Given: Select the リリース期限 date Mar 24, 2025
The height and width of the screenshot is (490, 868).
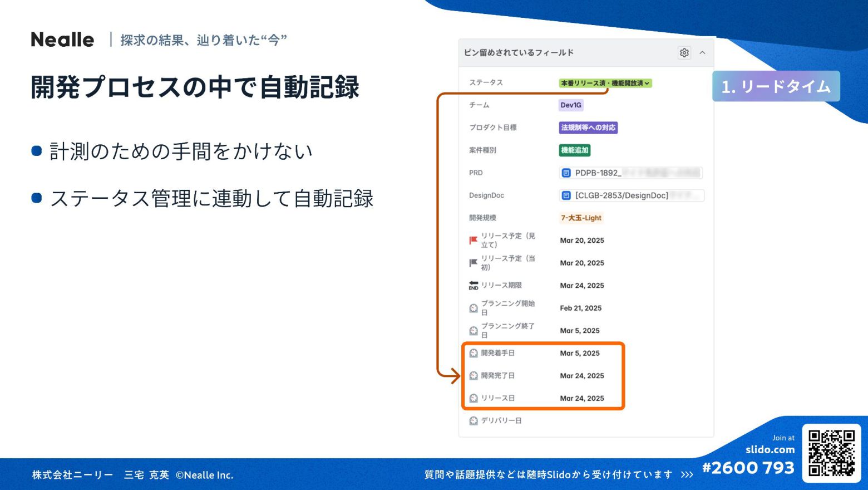Looking at the screenshot, I should [581, 286].
